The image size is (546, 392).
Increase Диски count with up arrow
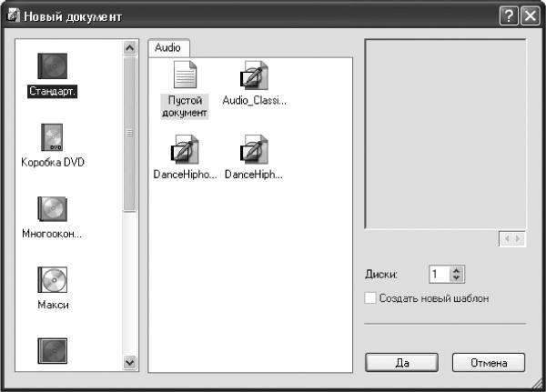click(457, 270)
